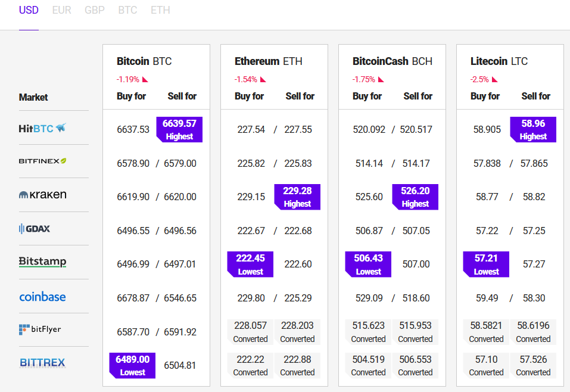
Task: Click the -1.75% BitcoinCash change value
Action: [x=363, y=79]
